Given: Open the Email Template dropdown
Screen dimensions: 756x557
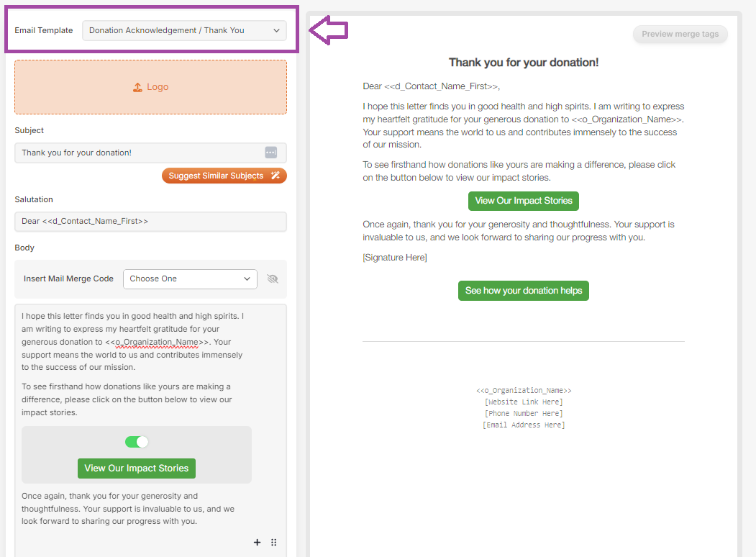Looking at the screenshot, I should (x=184, y=30).
